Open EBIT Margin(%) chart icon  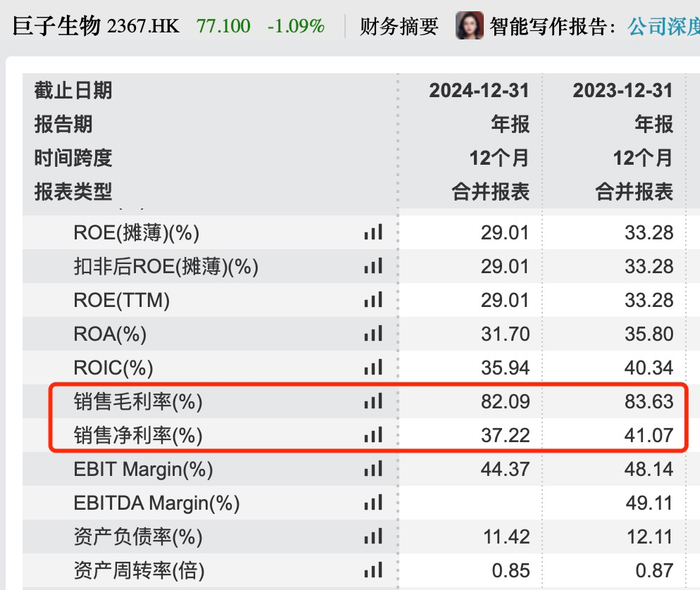[373, 469]
